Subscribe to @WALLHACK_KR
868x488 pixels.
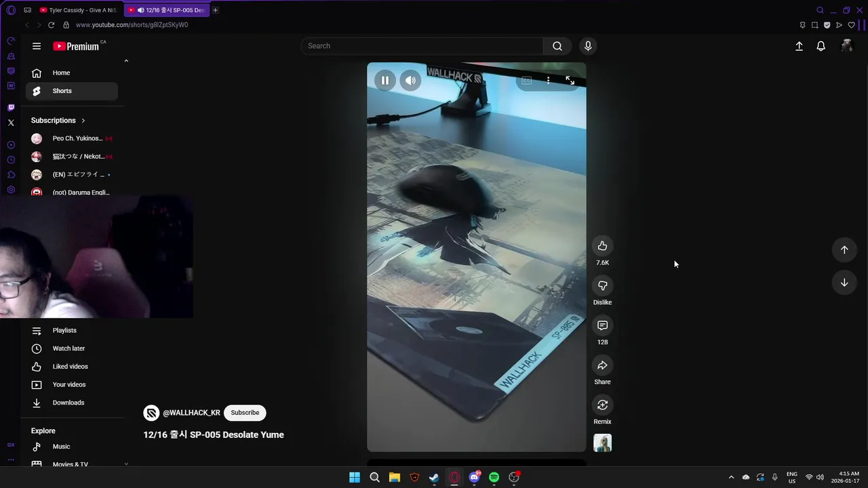click(245, 413)
